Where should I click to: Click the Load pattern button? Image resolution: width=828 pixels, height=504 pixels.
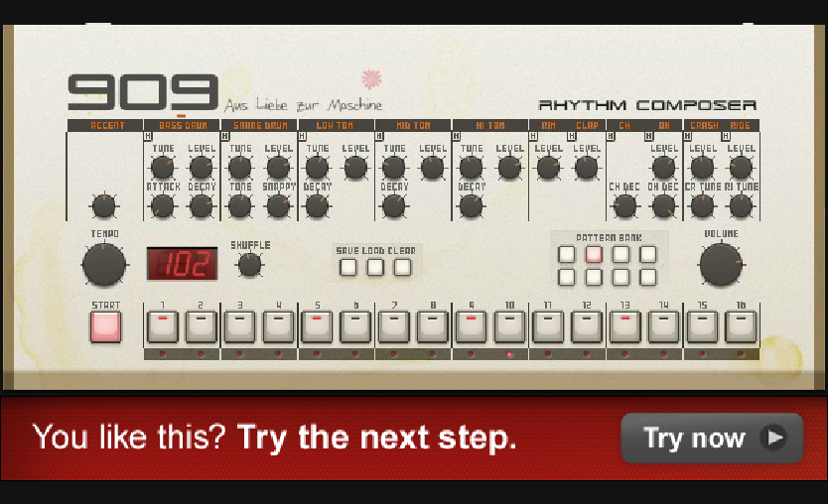point(375,267)
